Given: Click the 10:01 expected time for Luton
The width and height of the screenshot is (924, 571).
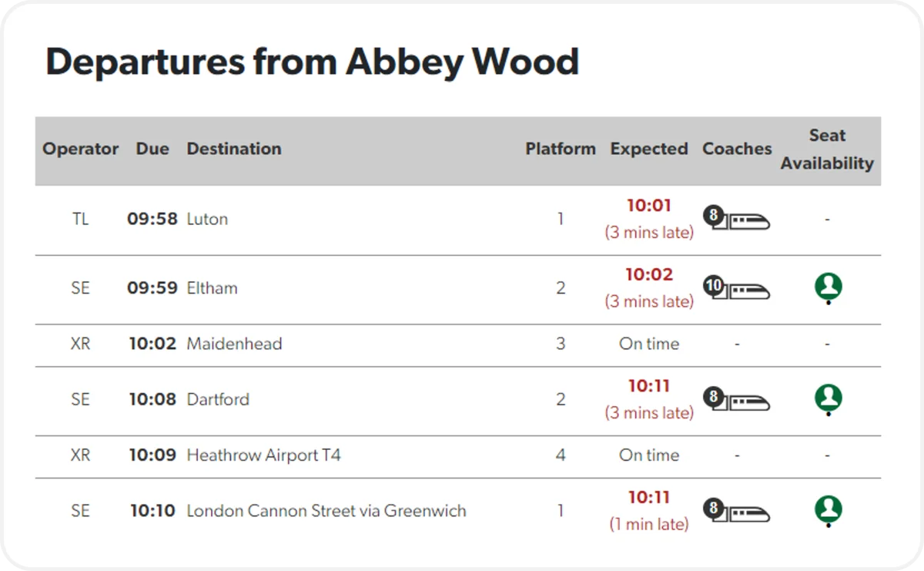Looking at the screenshot, I should tap(649, 206).
